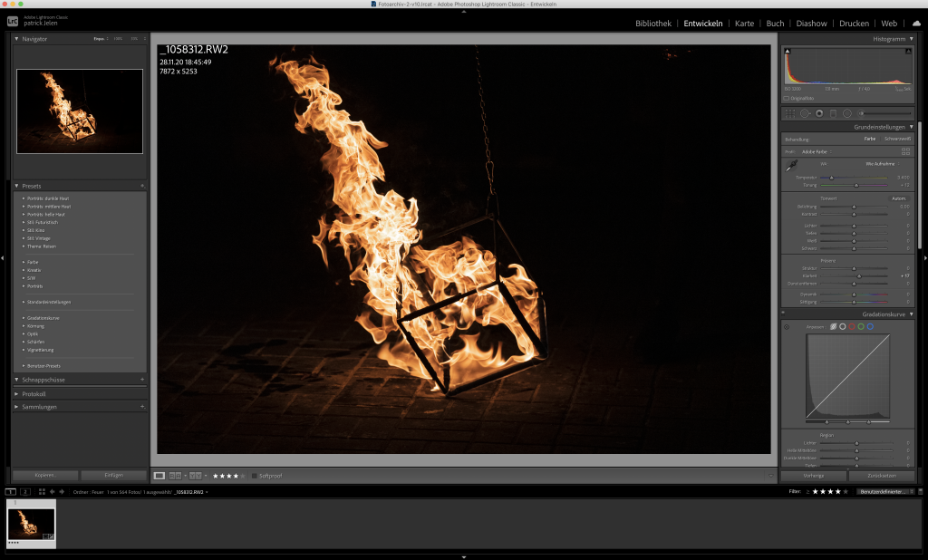Image resolution: width=928 pixels, height=560 pixels.
Task: Select the red channel curve circle
Action: point(853,326)
